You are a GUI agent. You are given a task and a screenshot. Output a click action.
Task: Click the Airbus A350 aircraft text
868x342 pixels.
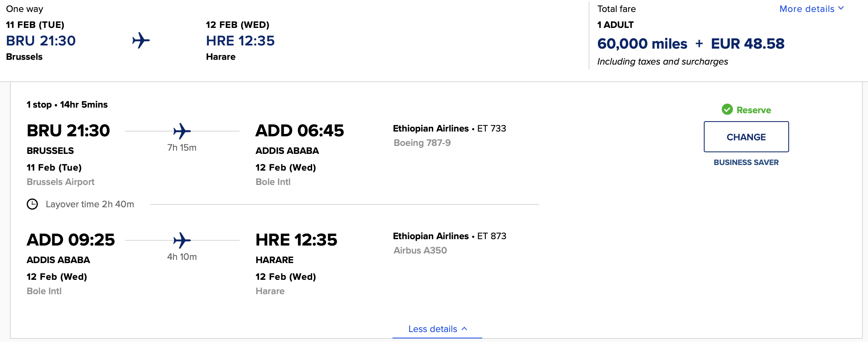[x=420, y=250]
